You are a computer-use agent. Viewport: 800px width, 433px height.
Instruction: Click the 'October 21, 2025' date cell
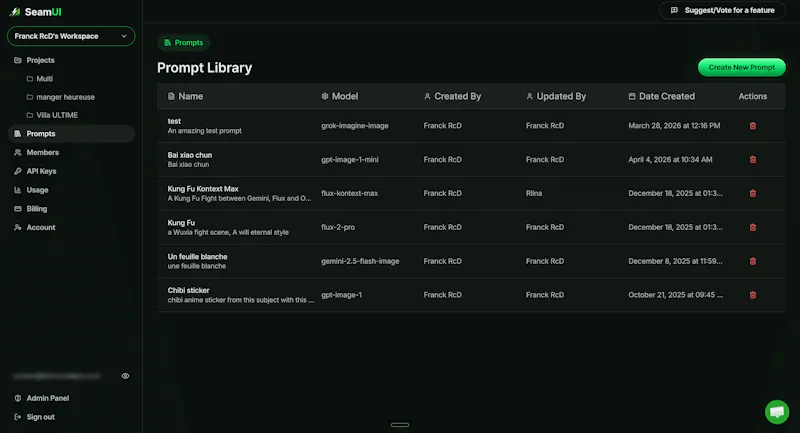pyautogui.click(x=676, y=295)
